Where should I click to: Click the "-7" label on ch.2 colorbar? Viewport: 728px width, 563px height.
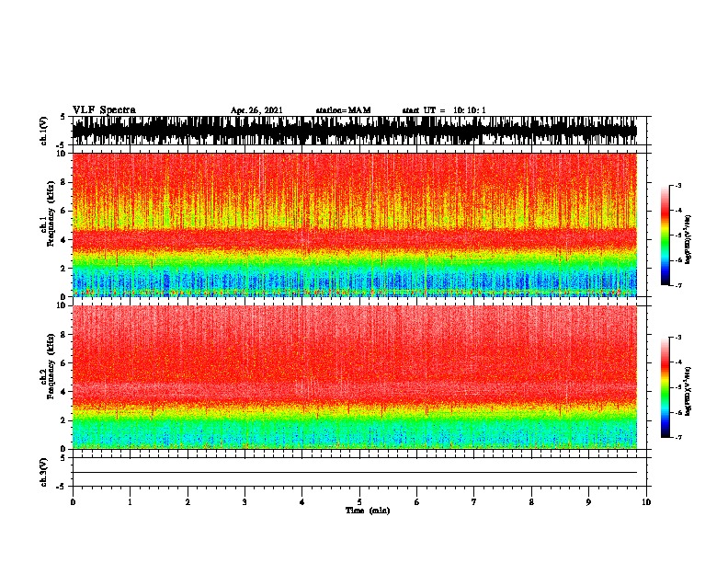click(678, 438)
